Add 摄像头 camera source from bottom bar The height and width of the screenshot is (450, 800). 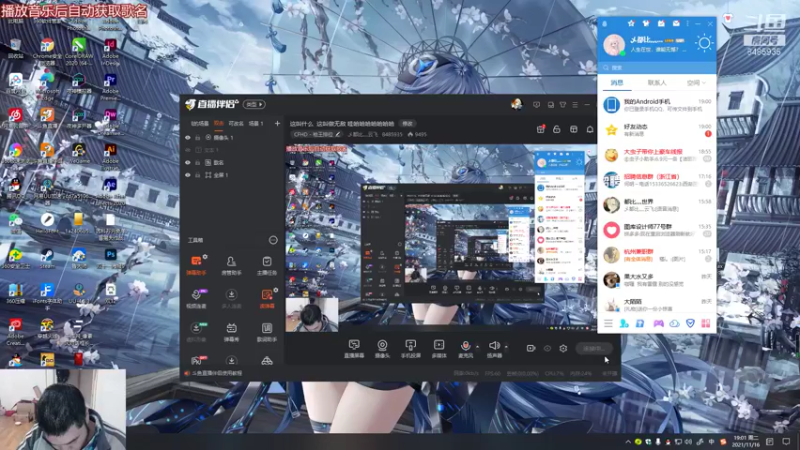pyautogui.click(x=382, y=348)
